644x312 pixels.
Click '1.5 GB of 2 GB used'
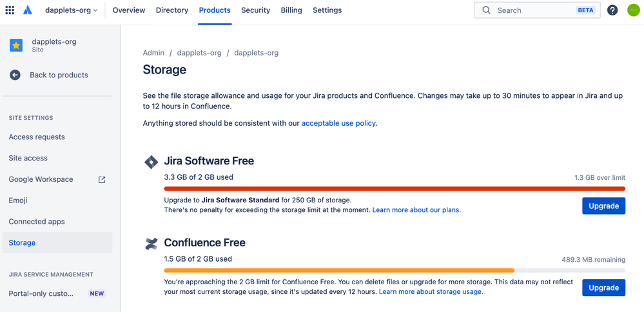[x=198, y=259]
